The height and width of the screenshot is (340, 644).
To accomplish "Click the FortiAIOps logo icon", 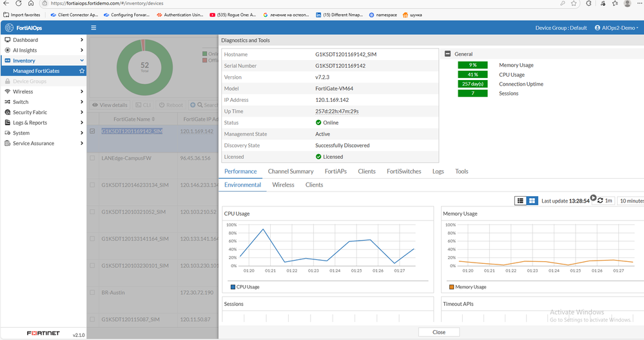I will 9,28.
